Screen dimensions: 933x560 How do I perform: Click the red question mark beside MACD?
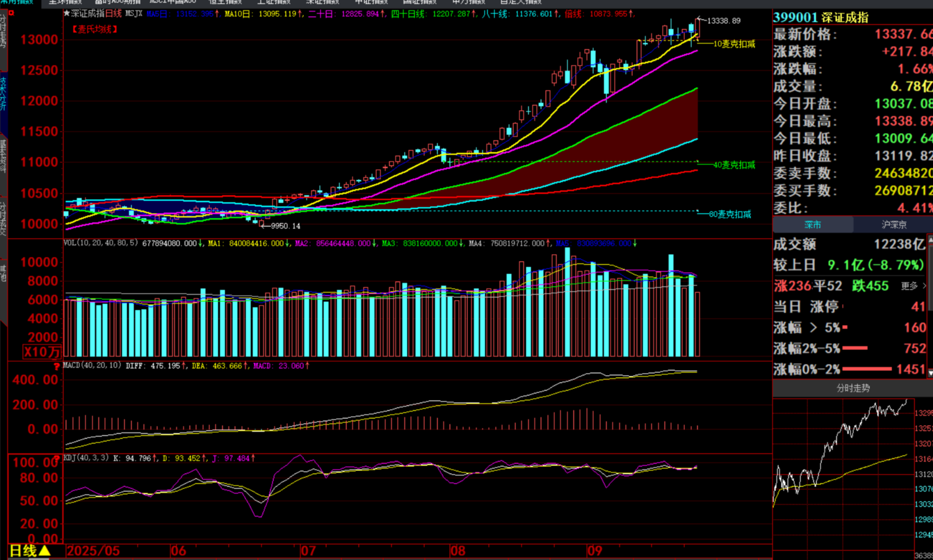[56, 366]
